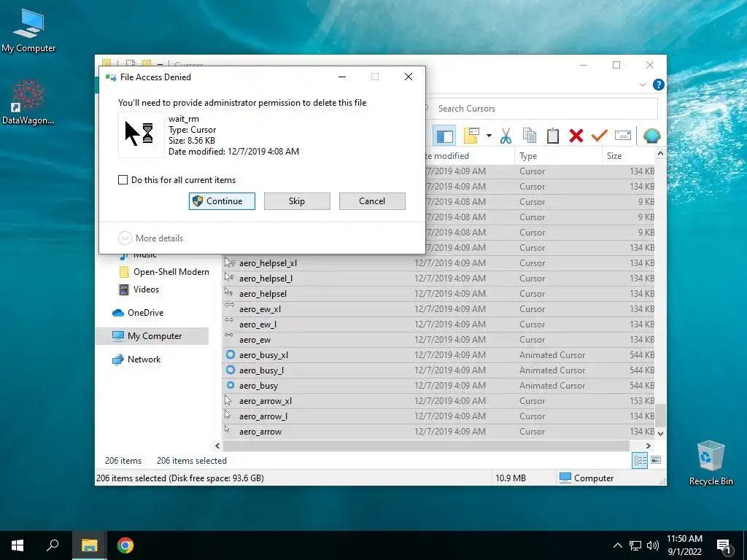Switch to Details view icon in status area
The height and width of the screenshot is (560, 747).
tap(640, 460)
